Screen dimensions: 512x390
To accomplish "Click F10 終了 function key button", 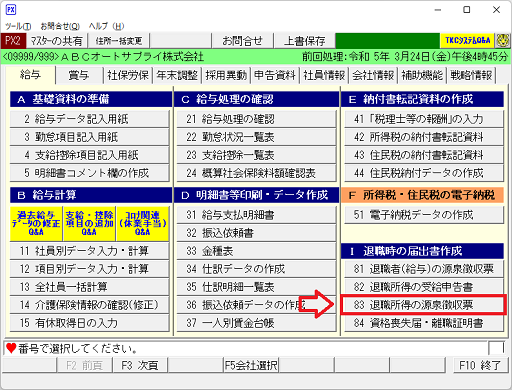I will coord(480,366).
